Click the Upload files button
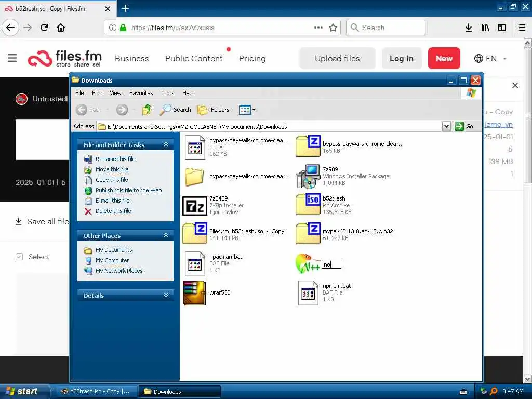This screenshot has height=399, width=532. [x=337, y=58]
